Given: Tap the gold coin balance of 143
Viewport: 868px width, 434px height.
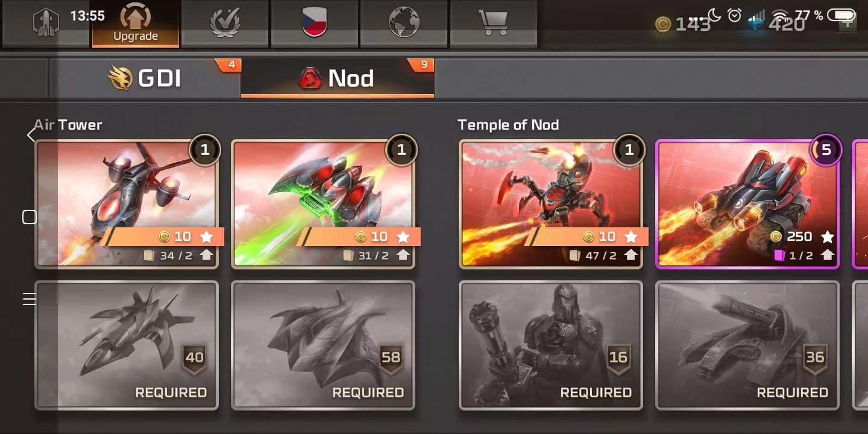Looking at the screenshot, I should [x=683, y=25].
